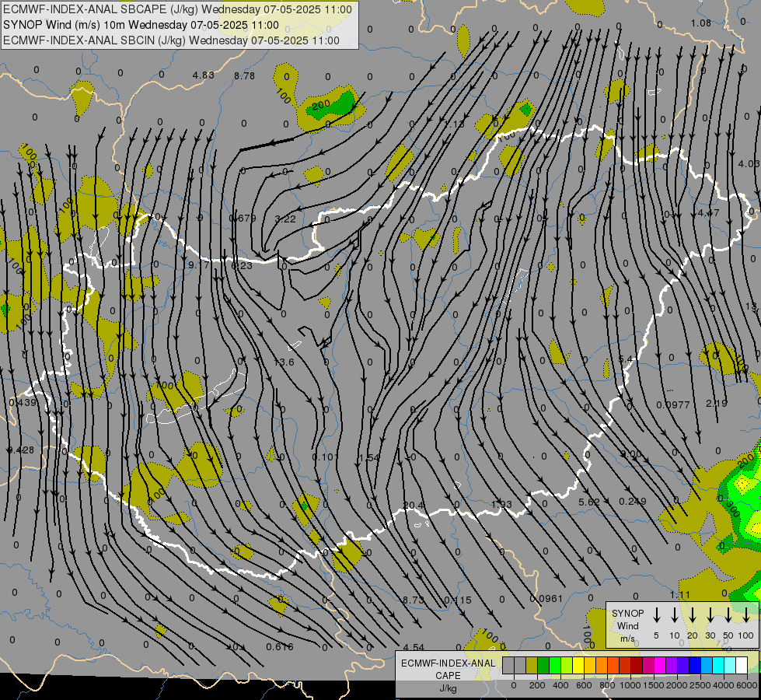Click the 'J/kg' unit label in legend
This screenshot has width=761, height=700.
click(448, 688)
